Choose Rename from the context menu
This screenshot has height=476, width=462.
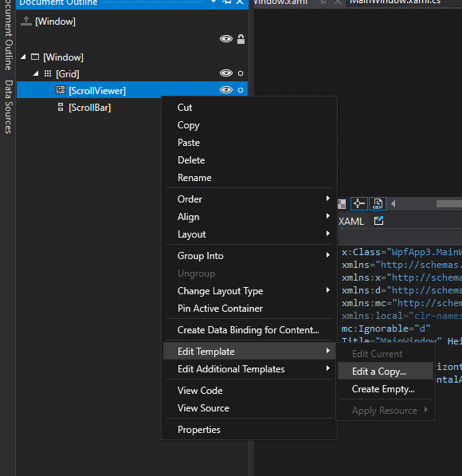tap(249, 178)
